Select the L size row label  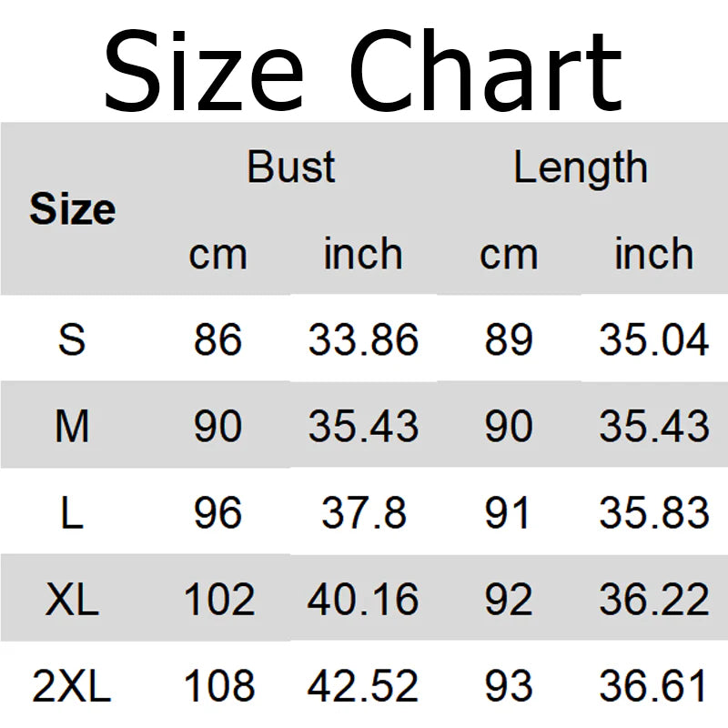click(72, 513)
